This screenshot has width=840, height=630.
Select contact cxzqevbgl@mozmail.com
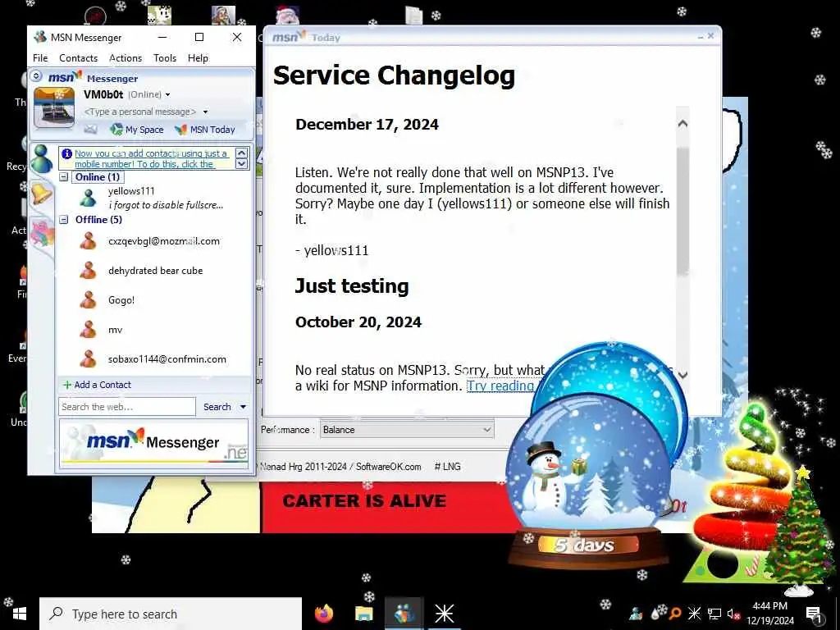(164, 241)
